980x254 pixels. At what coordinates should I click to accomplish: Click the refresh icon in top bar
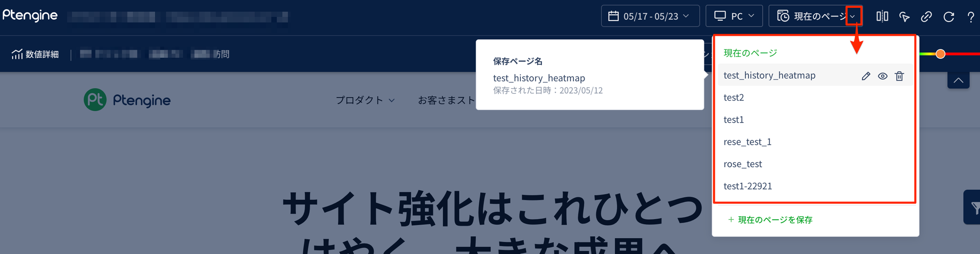tap(949, 17)
